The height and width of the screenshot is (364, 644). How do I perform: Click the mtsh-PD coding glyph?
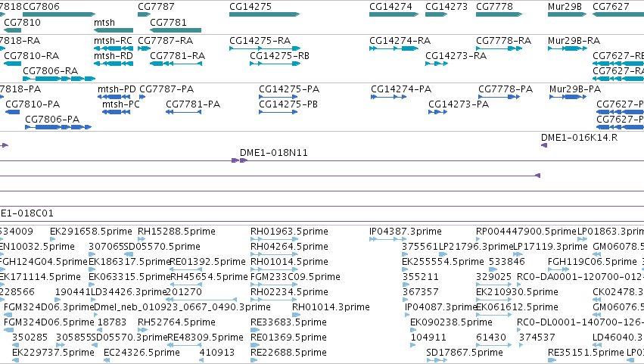click(x=114, y=97)
